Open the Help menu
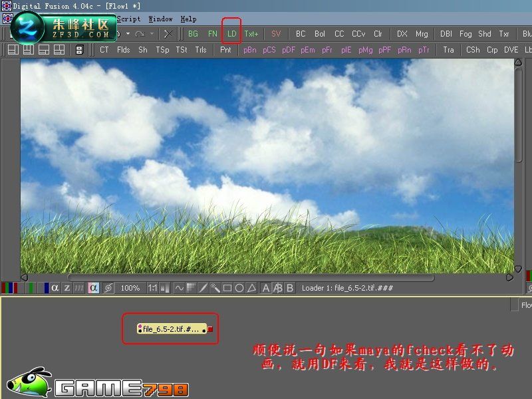This screenshot has height=399, width=532. pyautogui.click(x=188, y=19)
